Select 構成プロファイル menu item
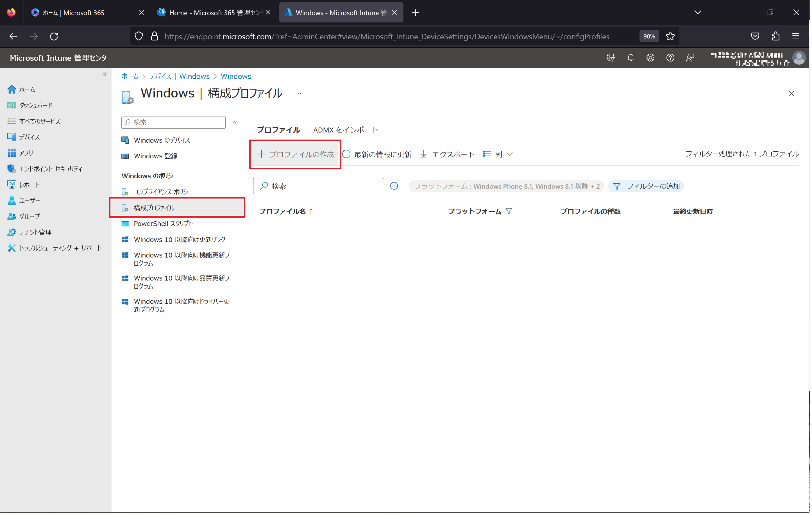 (x=178, y=208)
